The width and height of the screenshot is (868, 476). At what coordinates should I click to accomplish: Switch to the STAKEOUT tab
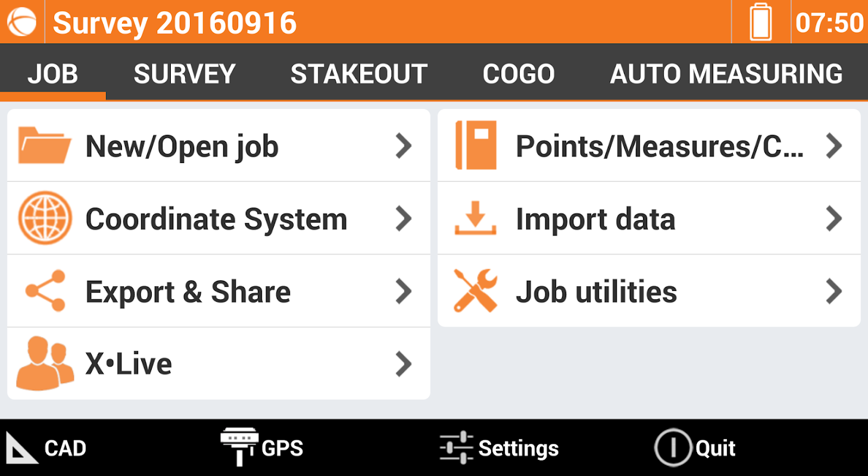pos(359,74)
